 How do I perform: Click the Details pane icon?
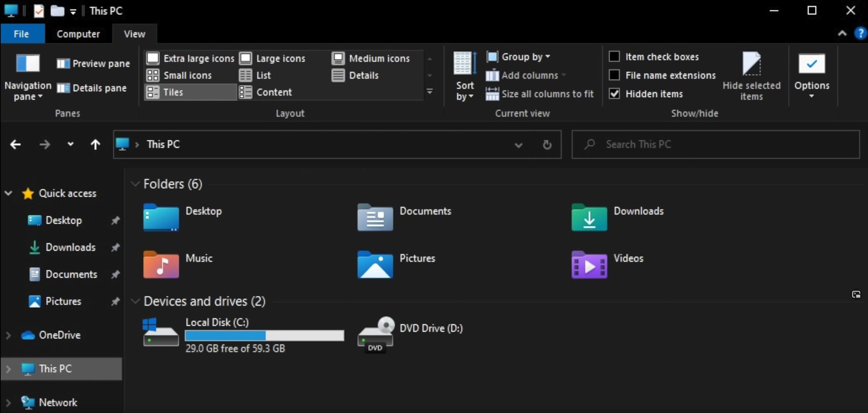pyautogui.click(x=63, y=88)
